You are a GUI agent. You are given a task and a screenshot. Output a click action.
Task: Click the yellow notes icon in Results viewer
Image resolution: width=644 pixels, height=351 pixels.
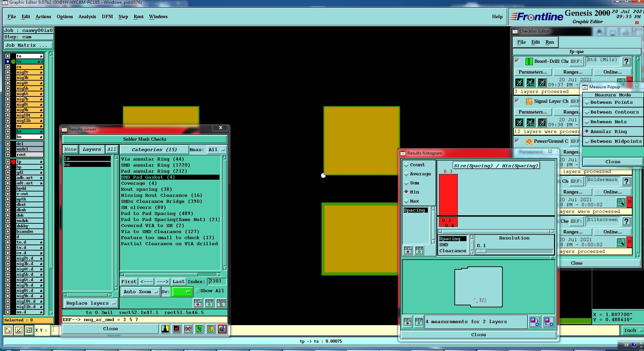pos(211,329)
